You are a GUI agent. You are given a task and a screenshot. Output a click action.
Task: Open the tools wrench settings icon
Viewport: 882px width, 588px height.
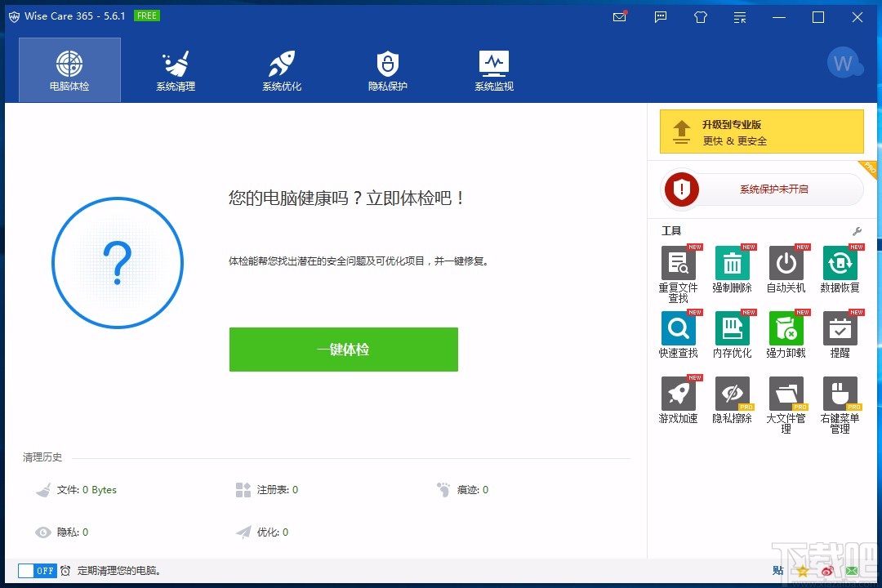[857, 231]
